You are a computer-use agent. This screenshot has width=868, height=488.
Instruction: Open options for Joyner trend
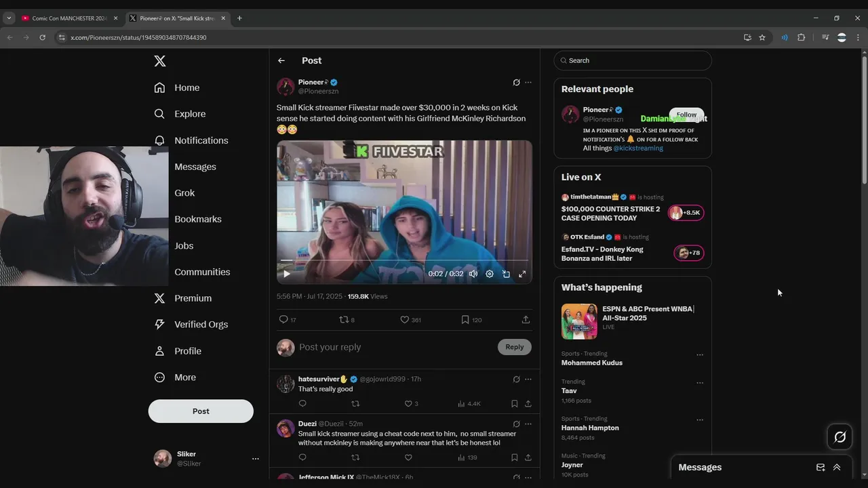tap(700, 457)
